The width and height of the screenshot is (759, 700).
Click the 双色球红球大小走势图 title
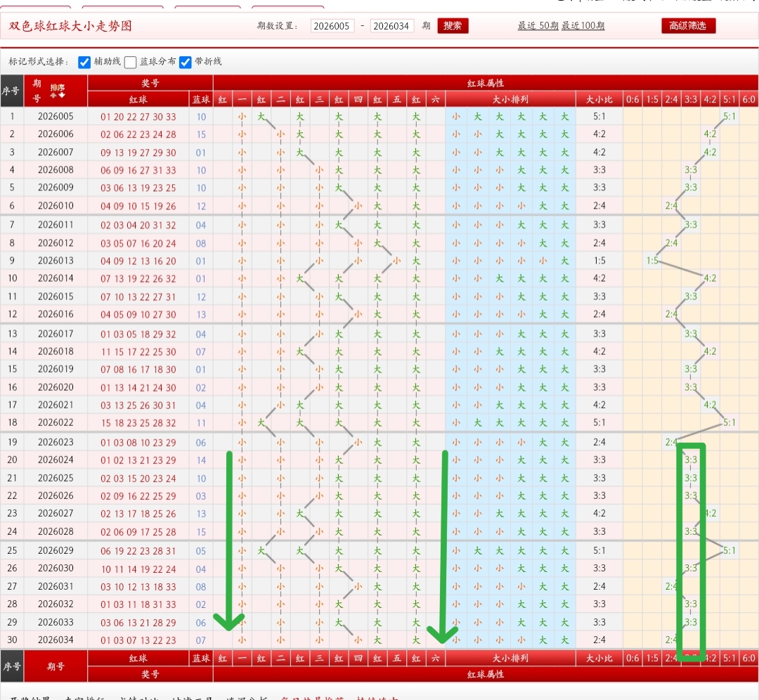[70, 27]
